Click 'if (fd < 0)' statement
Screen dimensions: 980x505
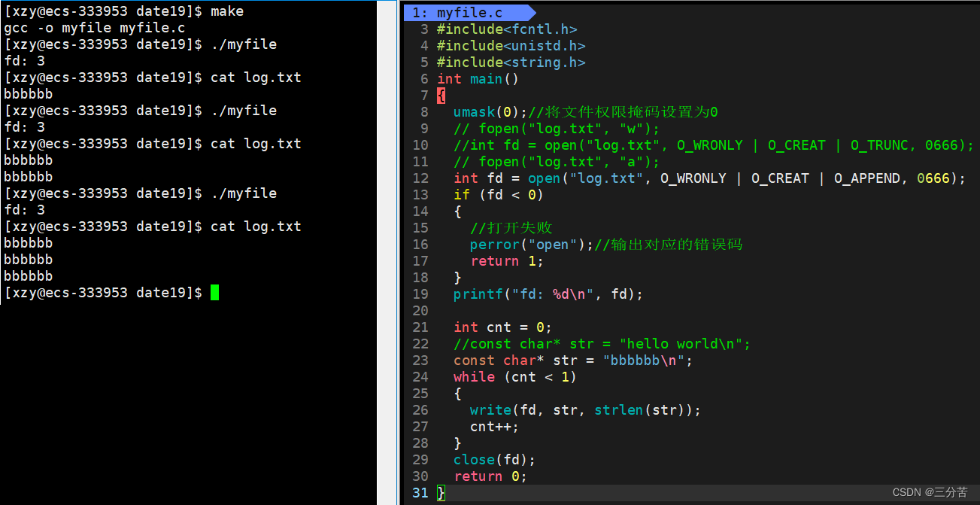tap(499, 195)
